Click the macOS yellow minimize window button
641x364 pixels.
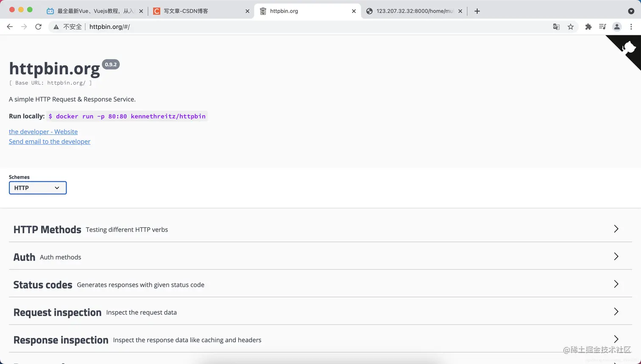click(21, 9)
